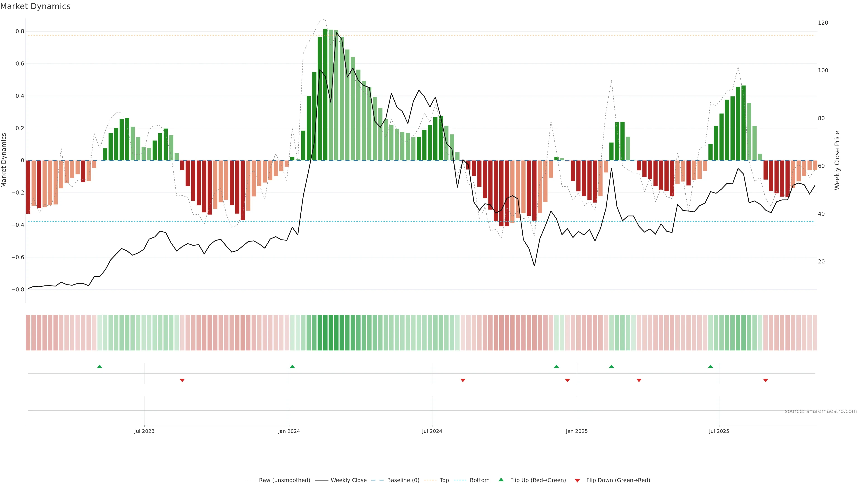Click the Weekly Close Price axis title
The height and width of the screenshot is (488, 868).
tap(837, 160)
